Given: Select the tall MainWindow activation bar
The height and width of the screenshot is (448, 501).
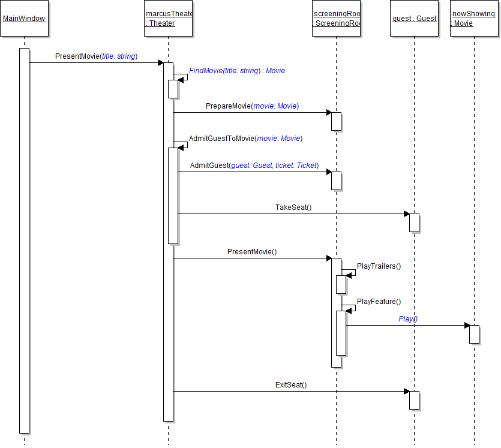Looking at the screenshot, I should [x=24, y=240].
